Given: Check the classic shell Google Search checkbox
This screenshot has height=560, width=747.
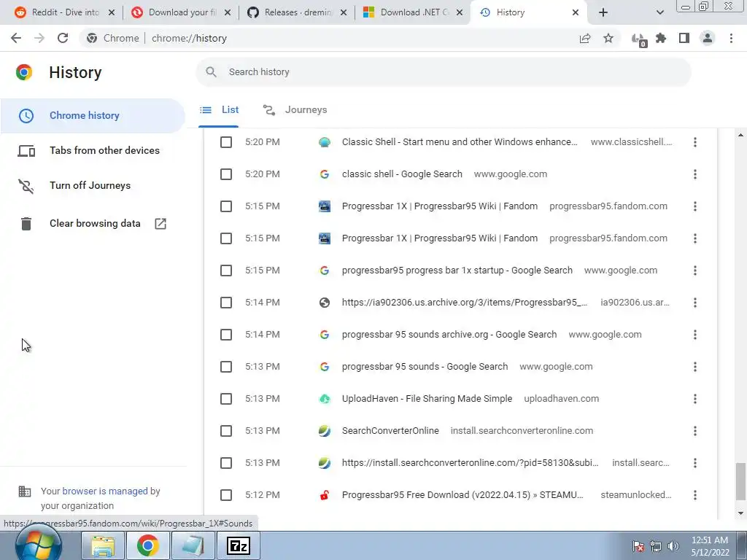Looking at the screenshot, I should [226, 174].
